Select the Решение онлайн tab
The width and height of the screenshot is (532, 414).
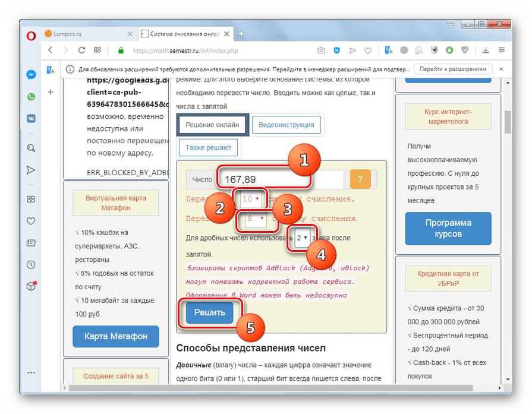point(212,125)
